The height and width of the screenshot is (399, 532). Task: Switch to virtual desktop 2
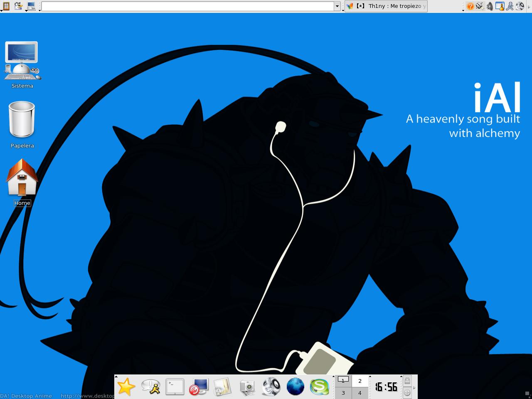(x=360, y=381)
